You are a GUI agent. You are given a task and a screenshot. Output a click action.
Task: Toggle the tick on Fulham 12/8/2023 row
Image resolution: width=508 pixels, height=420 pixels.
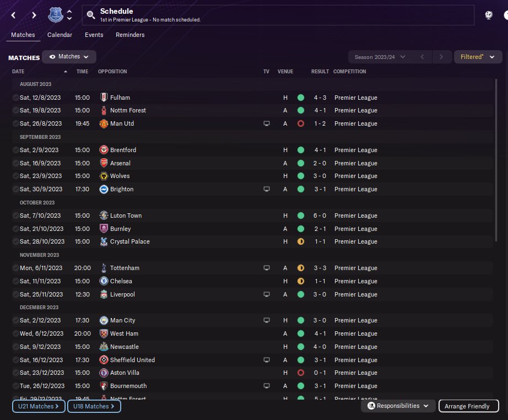click(x=15, y=97)
